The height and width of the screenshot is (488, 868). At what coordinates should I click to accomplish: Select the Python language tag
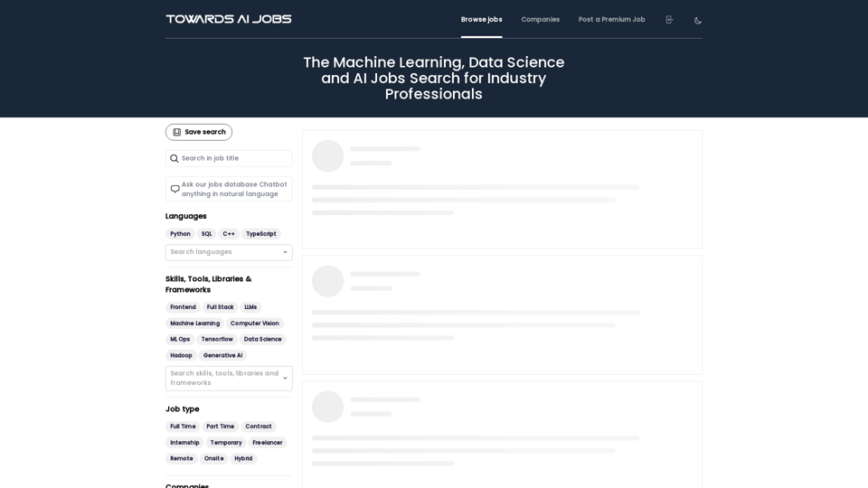(180, 234)
